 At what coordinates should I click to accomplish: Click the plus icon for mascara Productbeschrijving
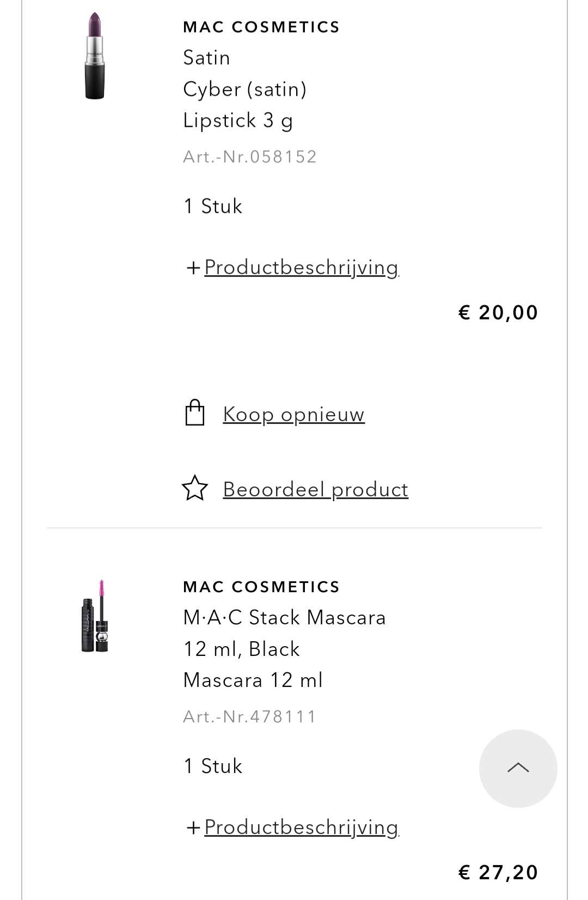click(193, 828)
